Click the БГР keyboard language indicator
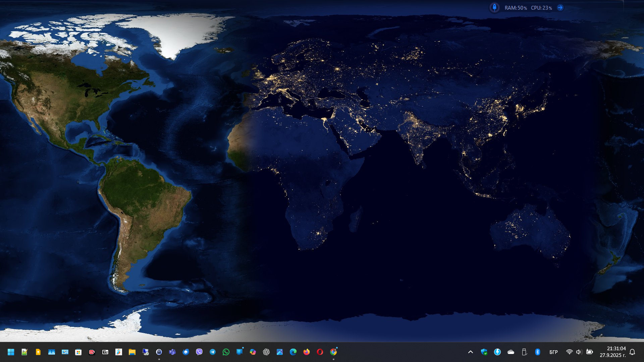 553,352
